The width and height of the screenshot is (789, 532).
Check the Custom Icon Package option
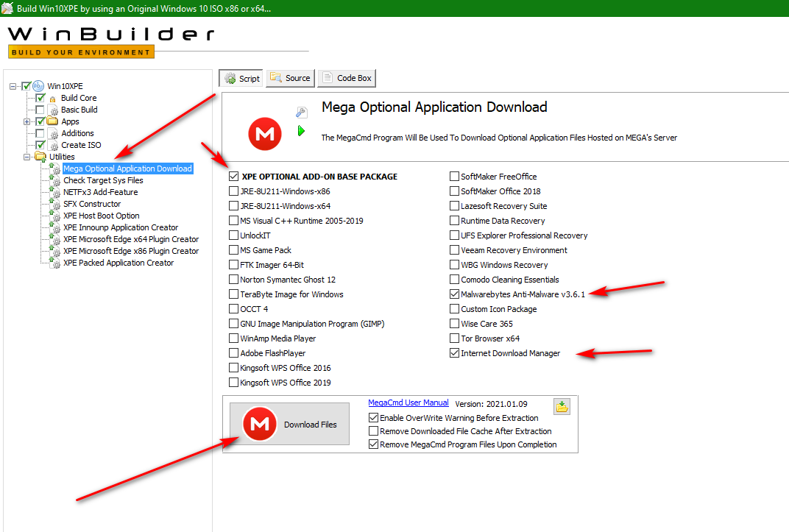[x=454, y=309]
